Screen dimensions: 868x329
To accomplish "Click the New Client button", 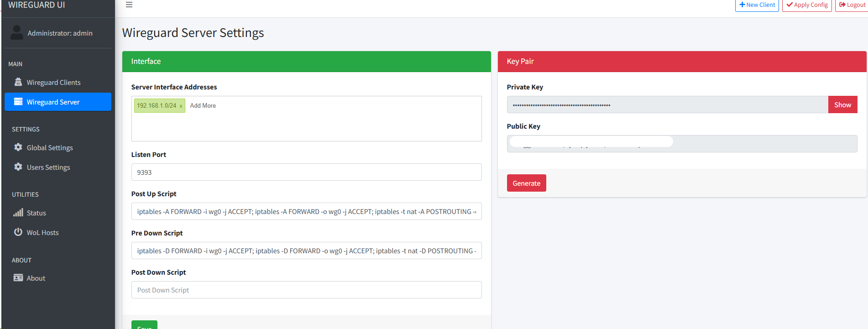I will pyautogui.click(x=757, y=5).
